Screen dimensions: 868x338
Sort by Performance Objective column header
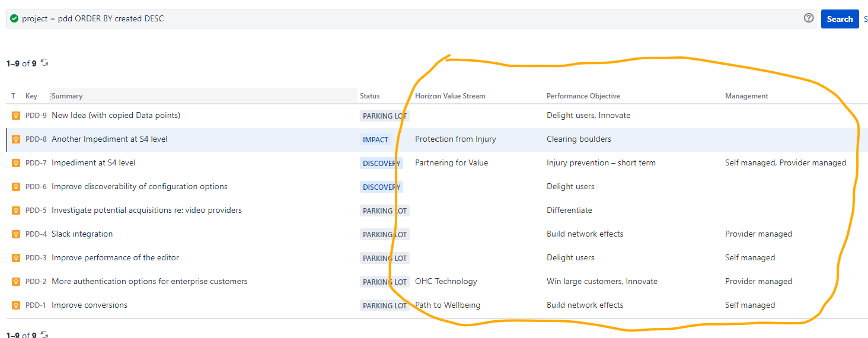point(583,96)
